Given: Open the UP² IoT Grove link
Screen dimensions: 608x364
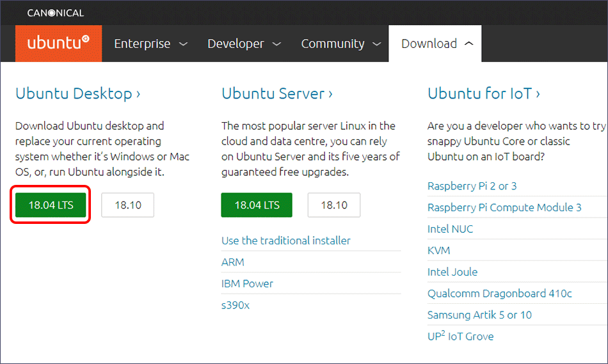Looking at the screenshot, I should tap(460, 336).
